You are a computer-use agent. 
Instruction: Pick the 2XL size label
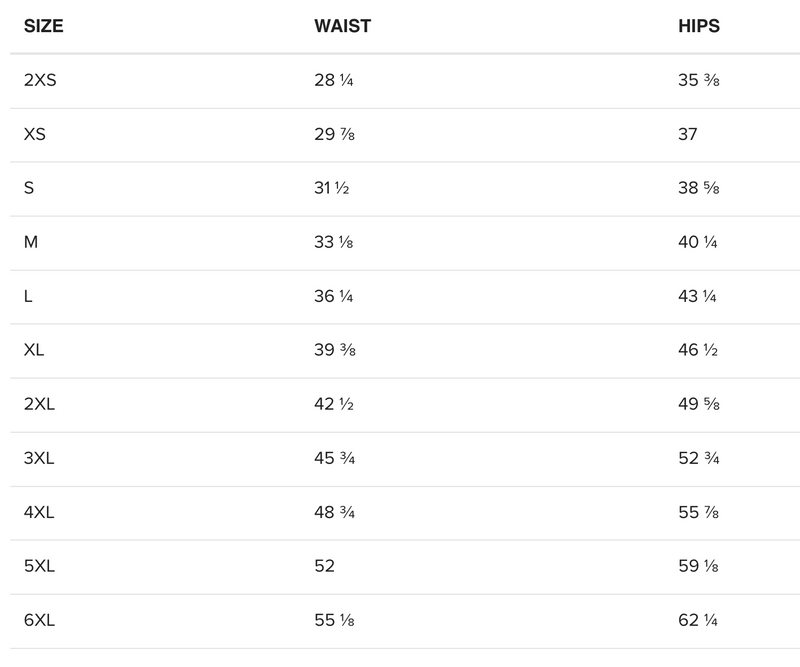pyautogui.click(x=39, y=405)
